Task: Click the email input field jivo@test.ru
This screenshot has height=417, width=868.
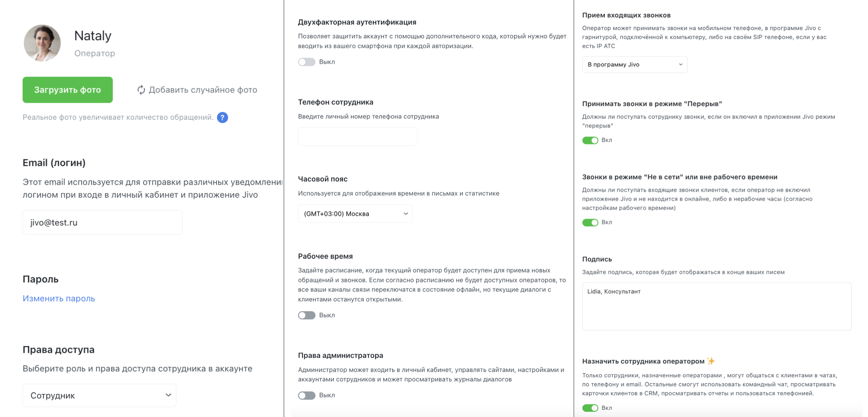Action: [x=102, y=222]
